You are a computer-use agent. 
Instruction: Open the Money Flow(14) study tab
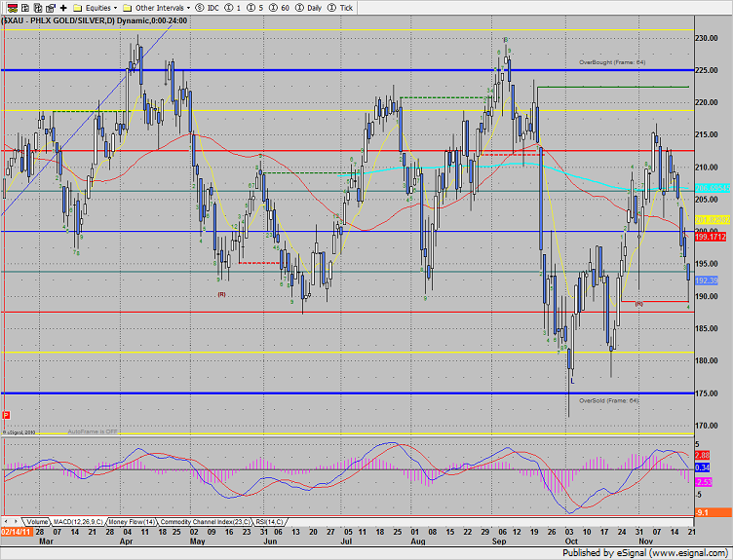pyautogui.click(x=132, y=522)
